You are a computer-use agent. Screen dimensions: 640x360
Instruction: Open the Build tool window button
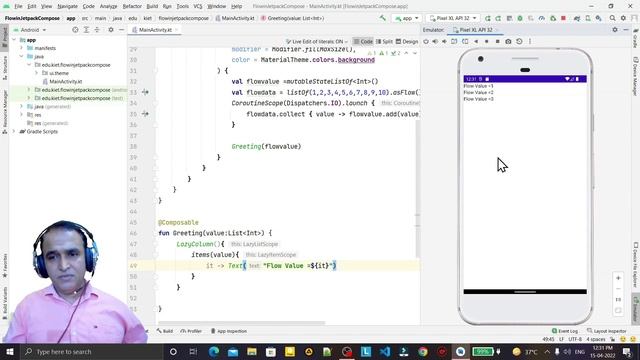[x=165, y=331]
